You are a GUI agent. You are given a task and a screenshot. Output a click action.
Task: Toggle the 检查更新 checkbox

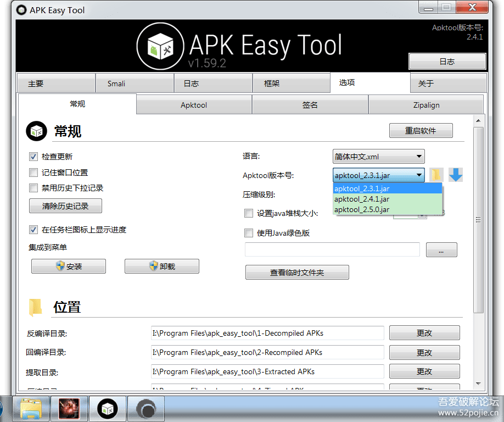pyautogui.click(x=33, y=157)
